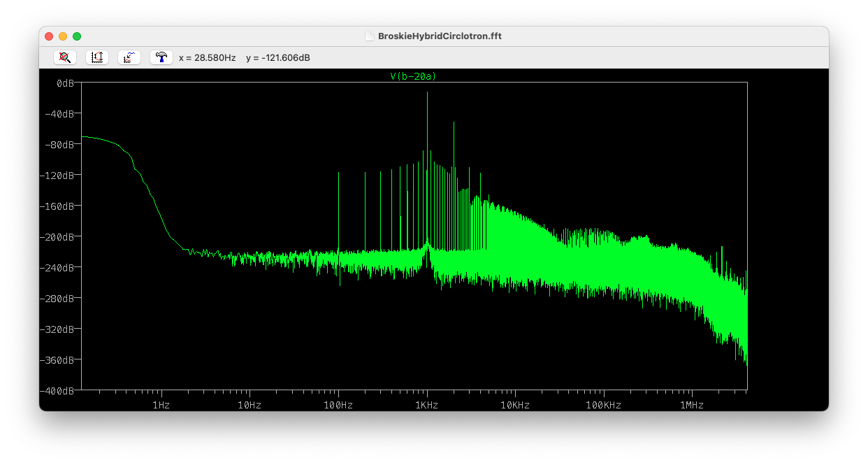Click the BroskieHybridCirclotron.fft window title

tap(440, 36)
